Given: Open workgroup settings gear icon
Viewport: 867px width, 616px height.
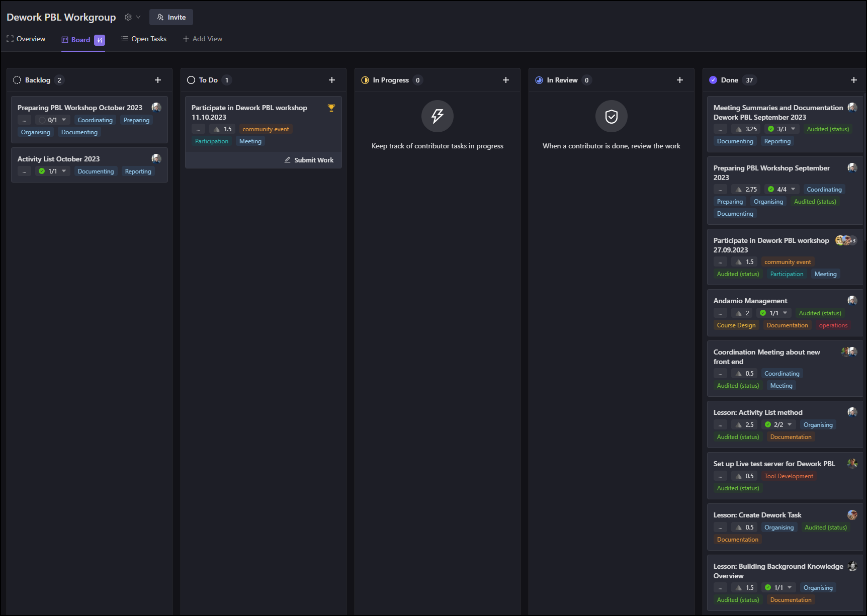Looking at the screenshot, I should click(x=128, y=17).
